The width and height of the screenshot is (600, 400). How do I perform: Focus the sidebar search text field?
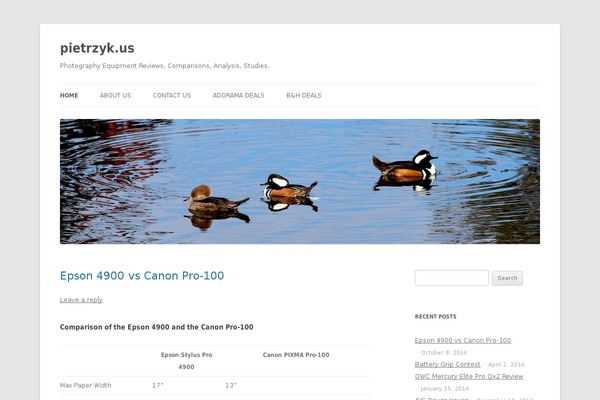(452, 278)
